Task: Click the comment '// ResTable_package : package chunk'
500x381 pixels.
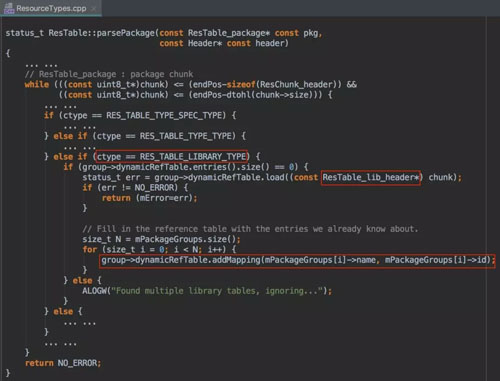Action: click(109, 74)
